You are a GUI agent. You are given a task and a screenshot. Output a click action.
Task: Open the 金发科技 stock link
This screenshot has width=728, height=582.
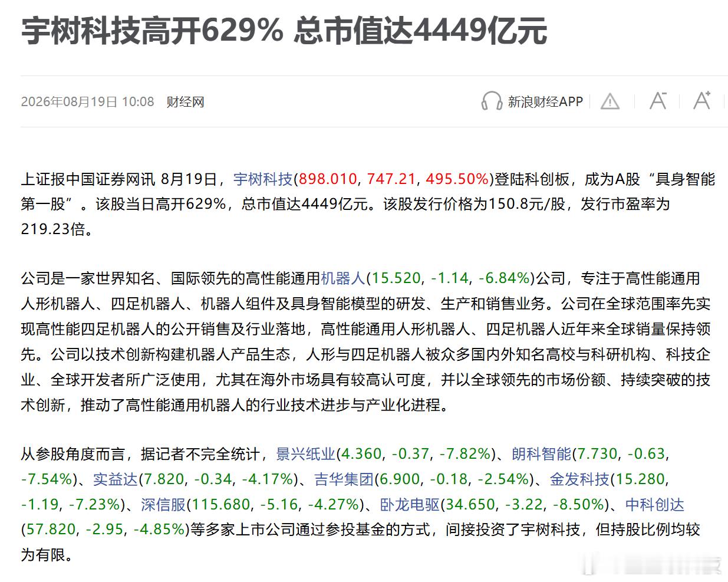click(579, 479)
